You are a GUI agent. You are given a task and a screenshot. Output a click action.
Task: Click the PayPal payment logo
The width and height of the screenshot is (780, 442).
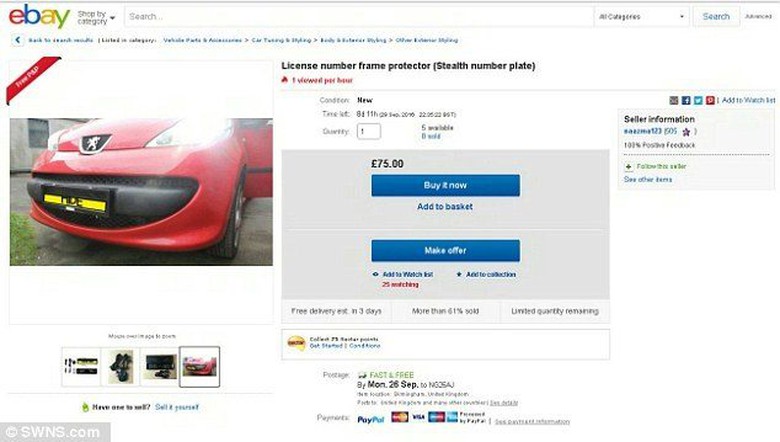pos(370,418)
